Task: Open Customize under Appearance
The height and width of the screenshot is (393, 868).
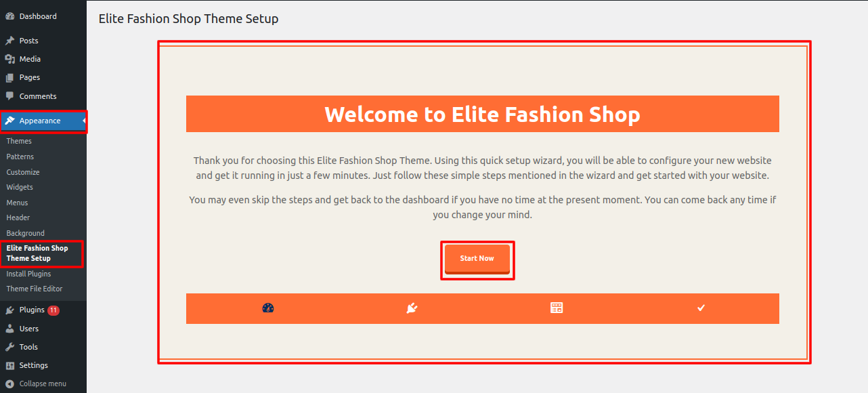Action: pos(23,172)
